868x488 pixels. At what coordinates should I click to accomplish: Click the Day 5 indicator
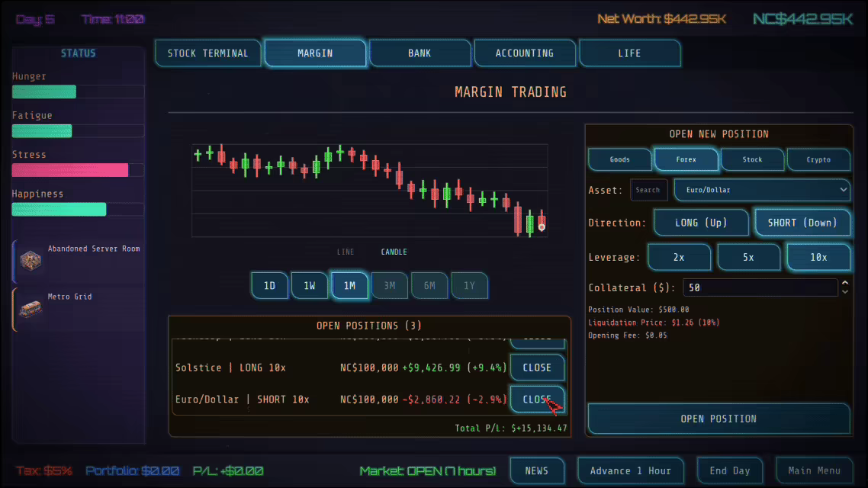[x=35, y=19]
